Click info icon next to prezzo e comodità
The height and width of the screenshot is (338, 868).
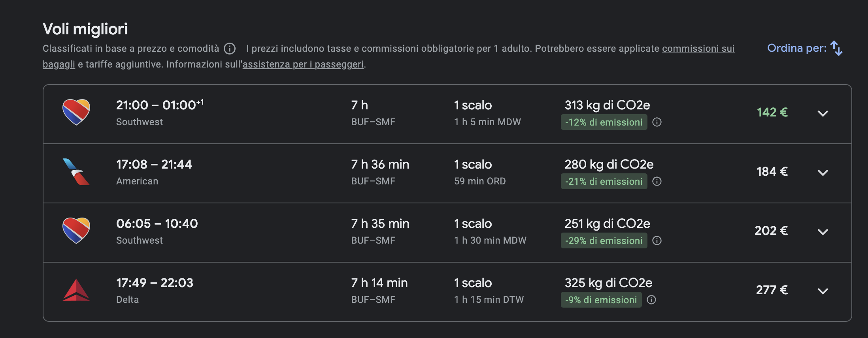[x=230, y=49]
